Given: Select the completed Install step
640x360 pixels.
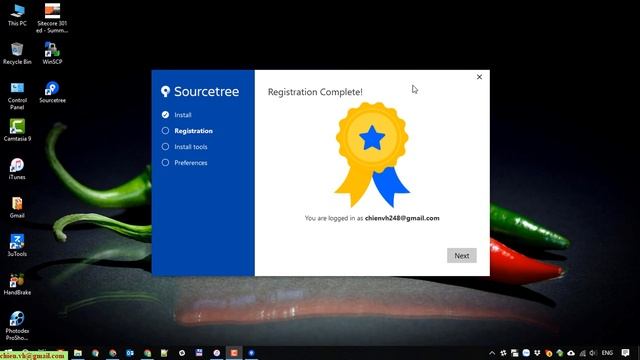Looking at the screenshot, I should tap(176, 115).
